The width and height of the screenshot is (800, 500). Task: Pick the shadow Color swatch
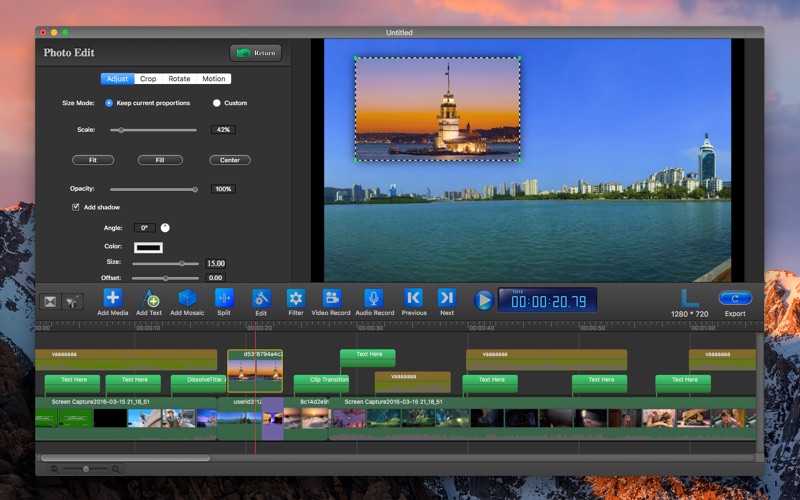click(148, 247)
